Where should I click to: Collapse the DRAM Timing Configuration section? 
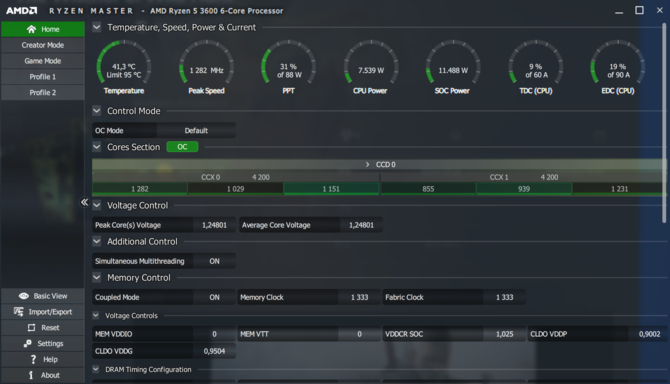96,369
